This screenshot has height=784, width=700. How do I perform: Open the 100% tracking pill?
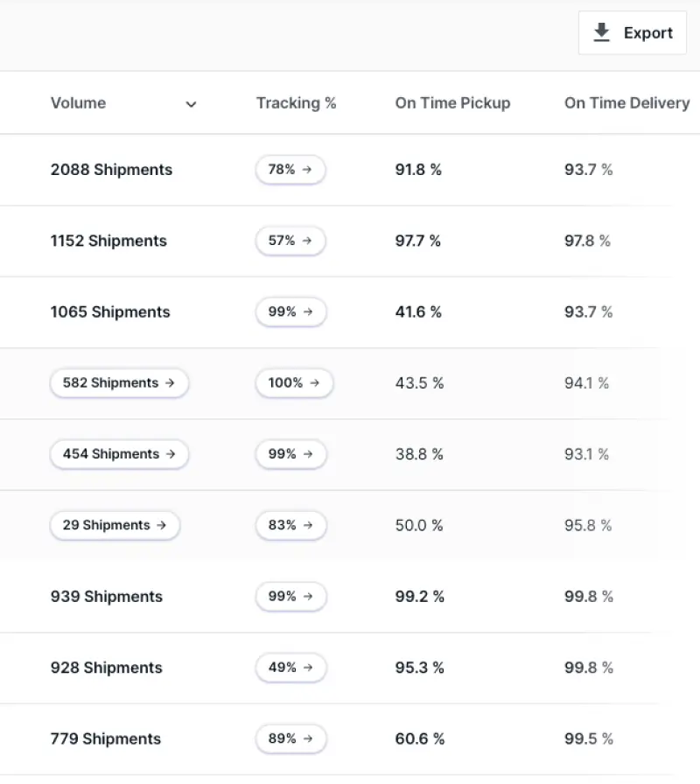tap(294, 383)
